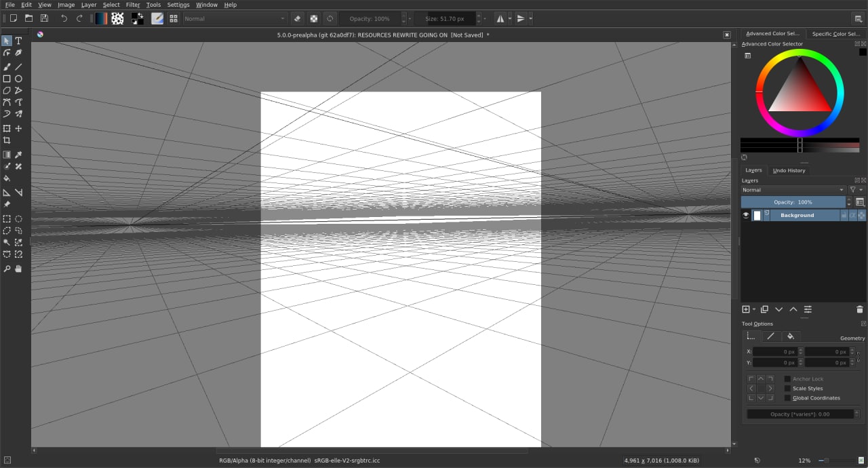Select the Calligraphy tool
Viewport: 868px width, 468px height.
click(19, 53)
